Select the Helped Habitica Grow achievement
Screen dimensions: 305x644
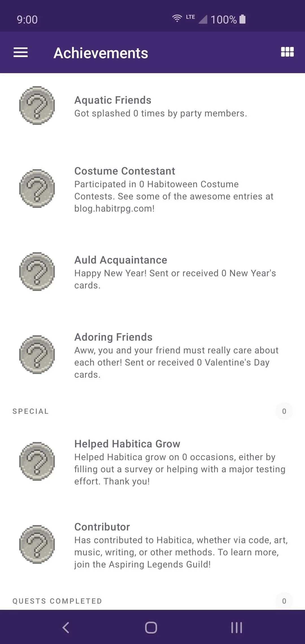(152, 462)
